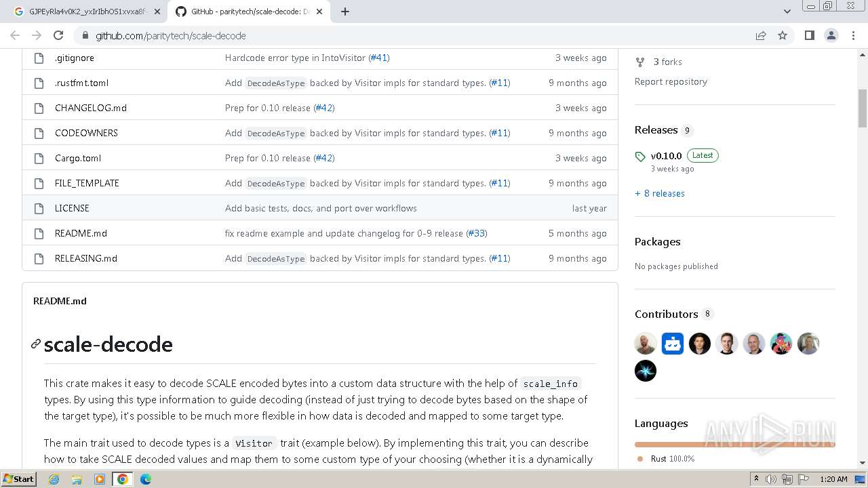
Task: Click file icon next to CHANGELOG.md
Action: point(39,108)
